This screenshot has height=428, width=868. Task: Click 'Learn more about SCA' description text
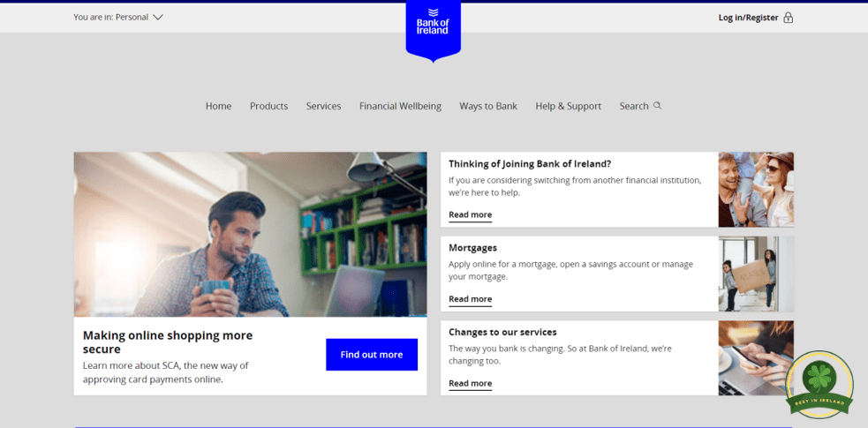point(165,372)
